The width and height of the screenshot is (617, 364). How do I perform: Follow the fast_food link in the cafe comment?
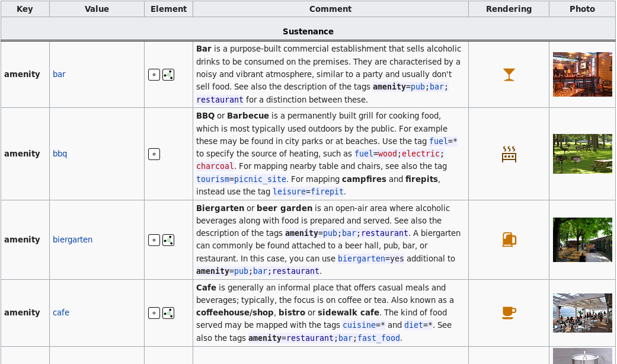click(x=379, y=338)
